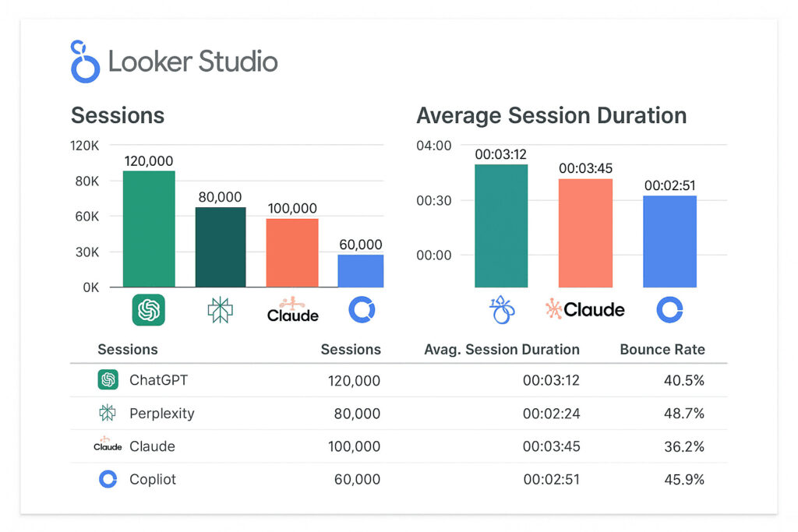Sort by the Avag. Session Duration header
Image resolution: width=798 pixels, height=532 pixels.
tap(502, 350)
